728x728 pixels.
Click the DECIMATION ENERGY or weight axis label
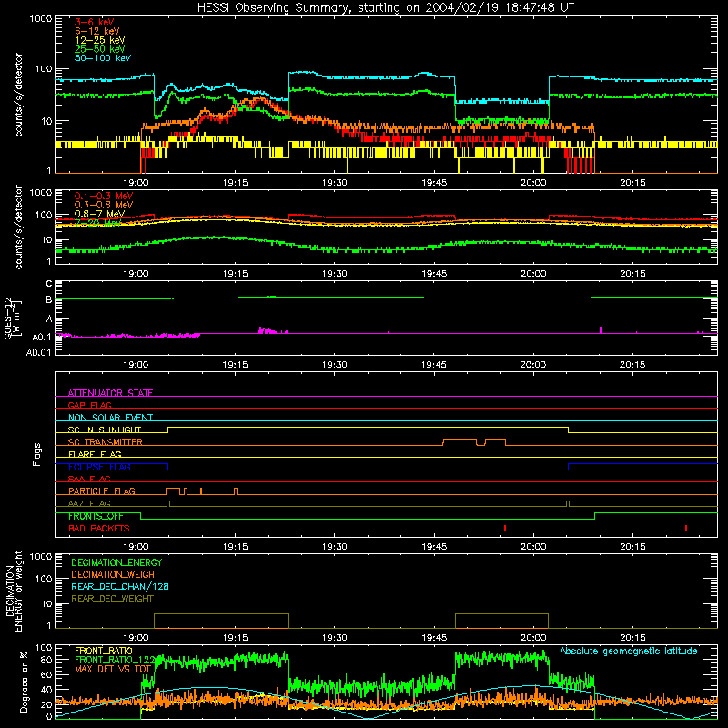14,591
